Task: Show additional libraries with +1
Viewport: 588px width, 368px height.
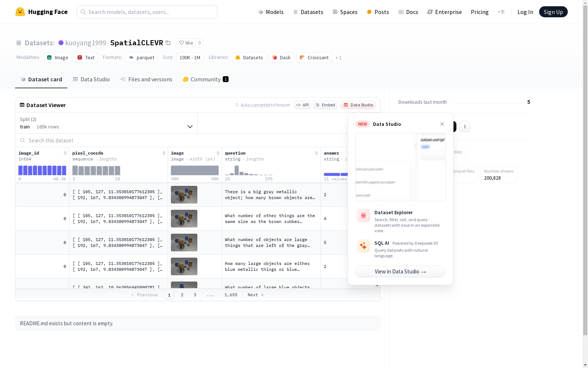Action: [338, 57]
